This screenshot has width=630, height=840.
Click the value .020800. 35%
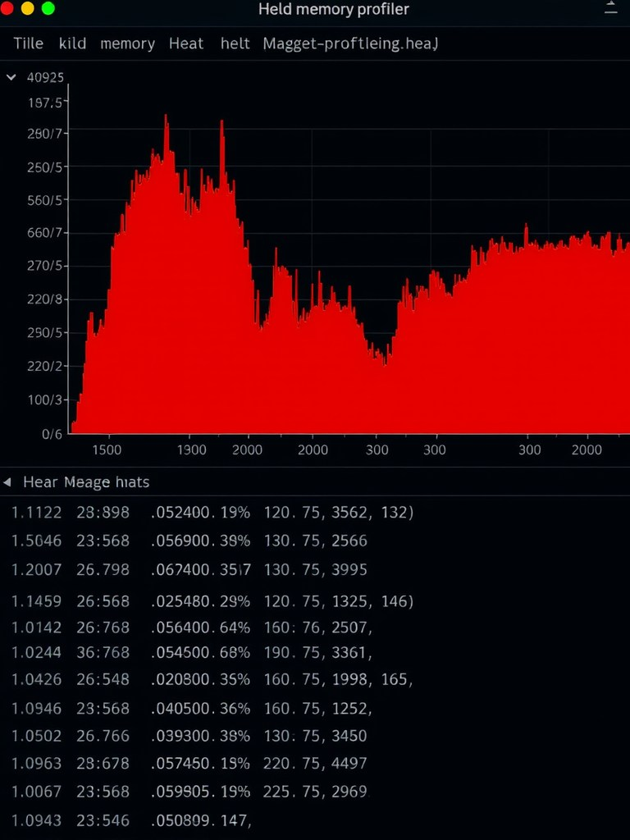pos(200,679)
